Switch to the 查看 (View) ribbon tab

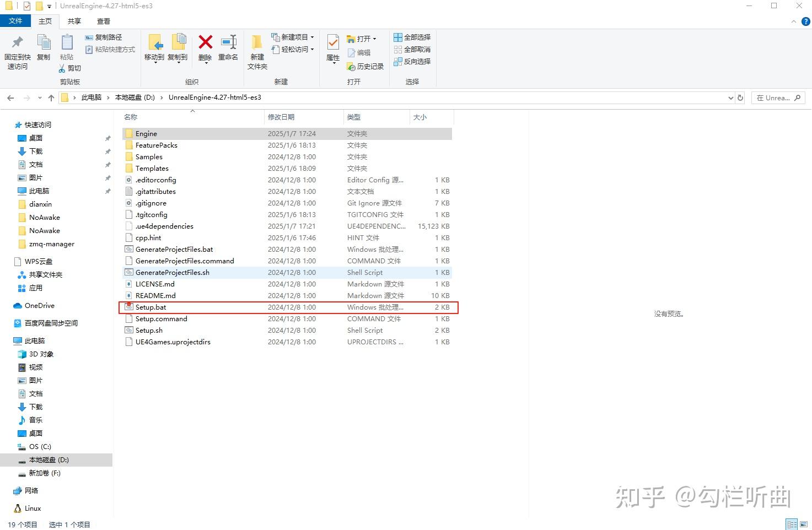103,21
